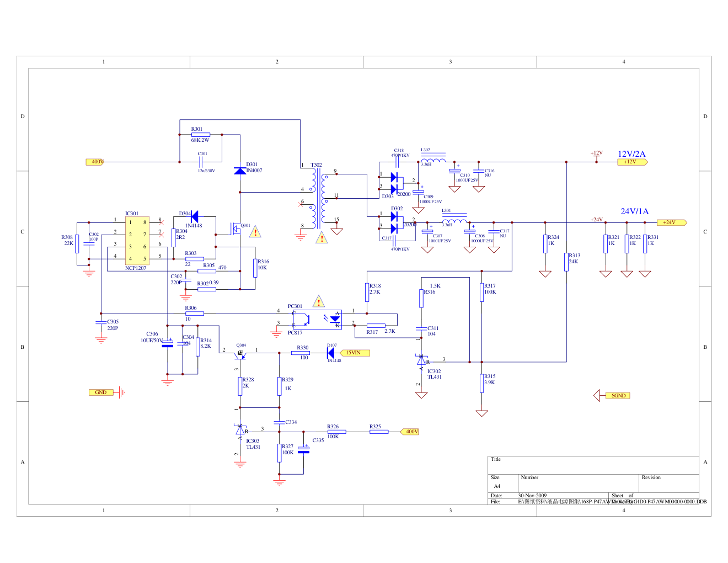Click the "30-Nov-2009" date in title block

click(532, 496)
